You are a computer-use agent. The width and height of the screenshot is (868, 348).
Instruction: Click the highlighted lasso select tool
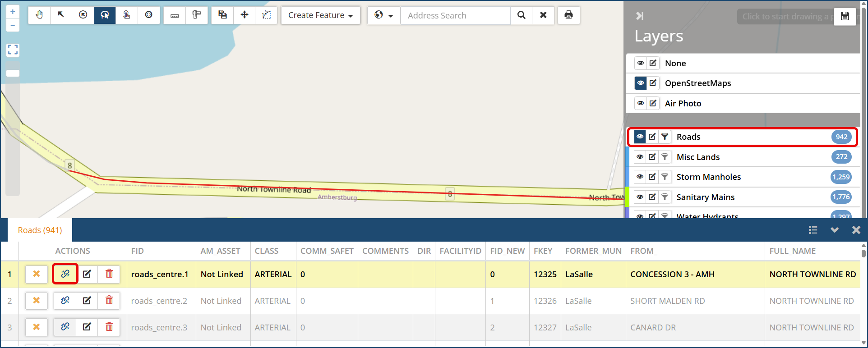tap(105, 15)
